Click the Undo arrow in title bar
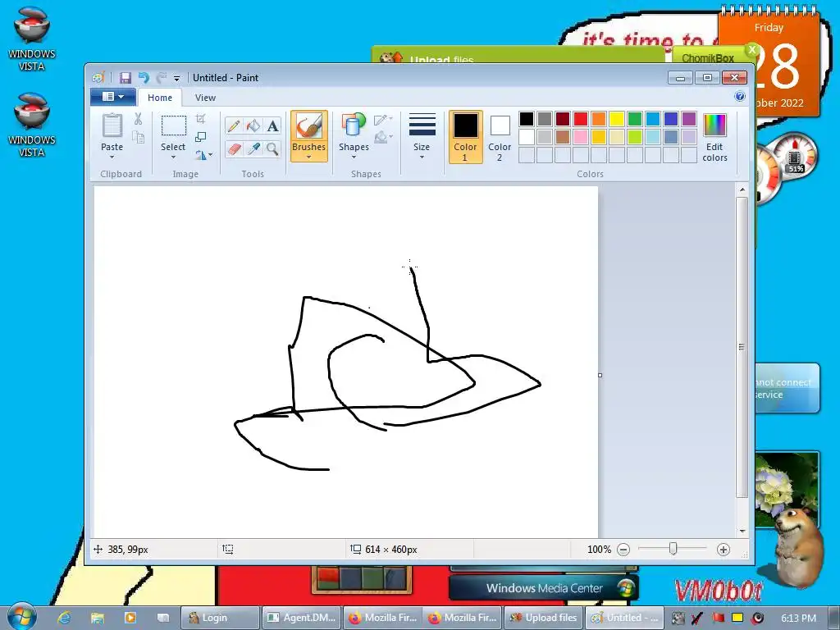 pos(144,78)
